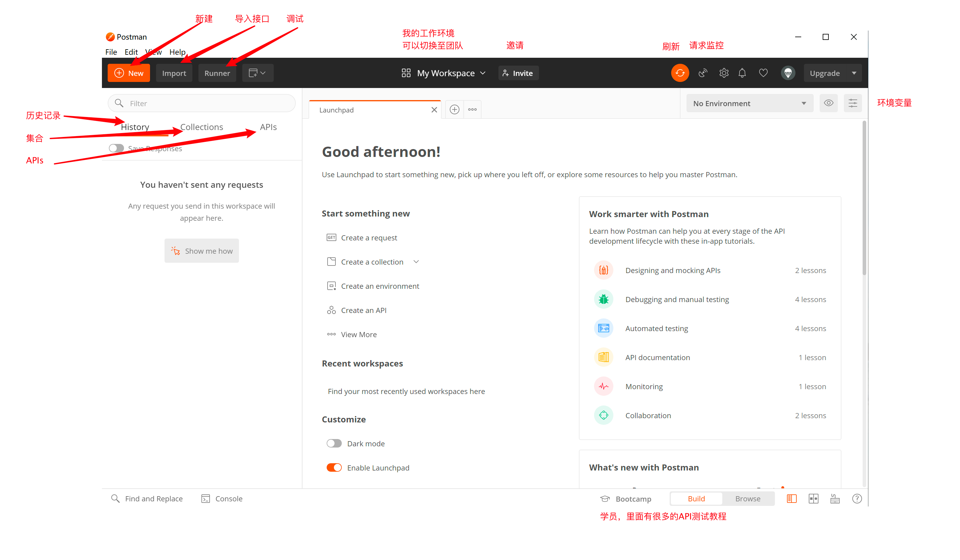
Task: Toggle the Save Responses switch
Action: (116, 148)
